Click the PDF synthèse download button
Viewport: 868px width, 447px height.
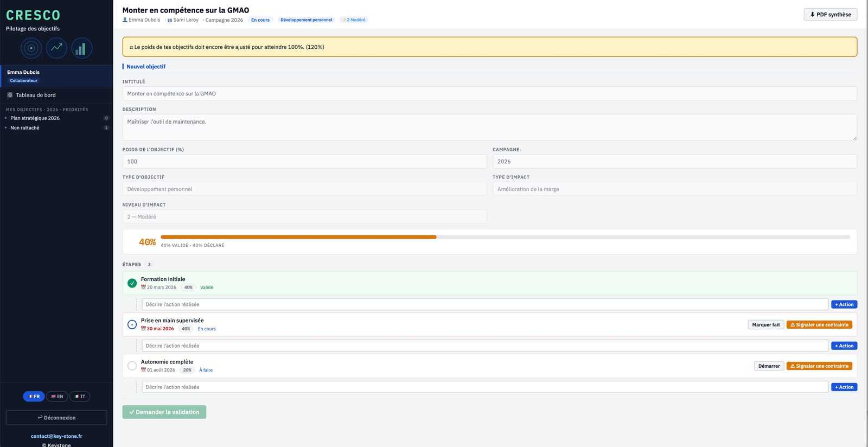pos(830,15)
